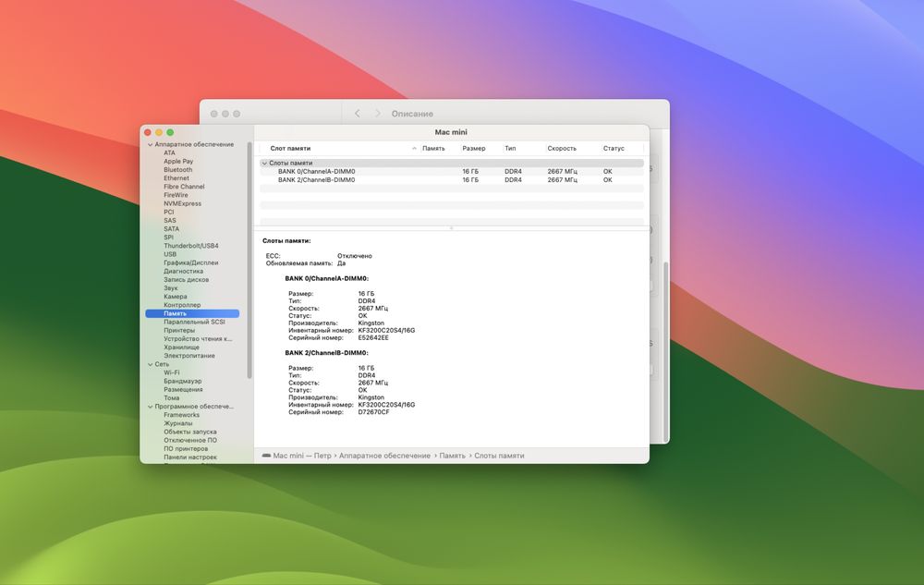This screenshot has width=924, height=585.
Task: Click the sidebar vertical scrollbar
Action: tap(249, 261)
